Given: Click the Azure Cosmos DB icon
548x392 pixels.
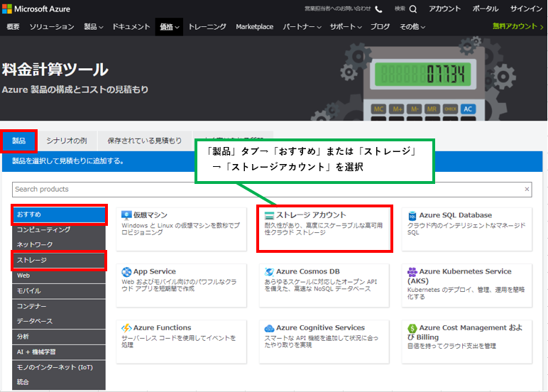Looking at the screenshot, I should [x=269, y=272].
